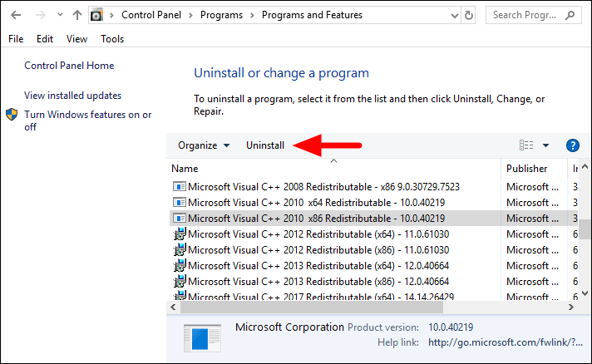Click Publisher cell of 2008 x86 row
The width and height of the screenshot is (592, 364).
[x=532, y=187]
